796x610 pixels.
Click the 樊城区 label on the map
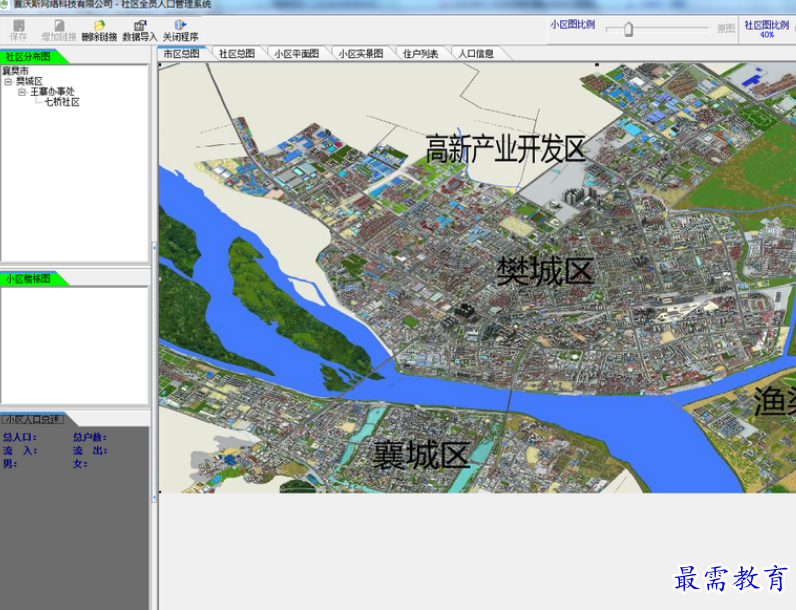[x=545, y=271]
